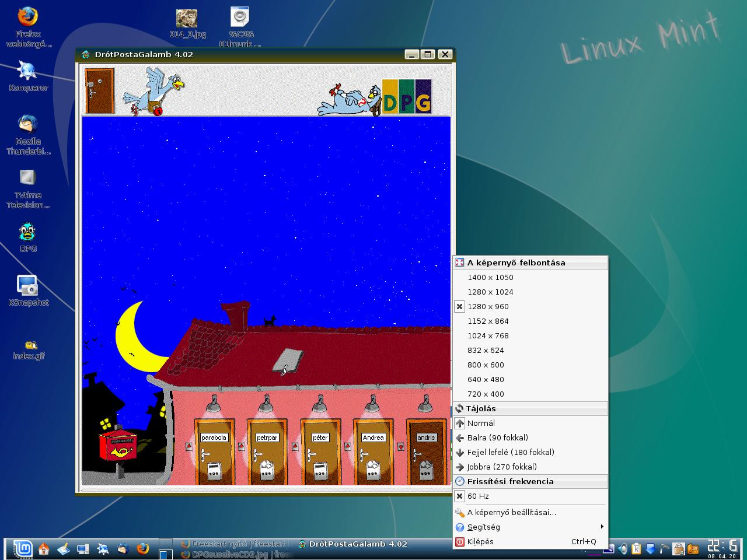This screenshot has width=747, height=560.
Task: Select the 1400 x 1050 resolution
Action: point(530,278)
